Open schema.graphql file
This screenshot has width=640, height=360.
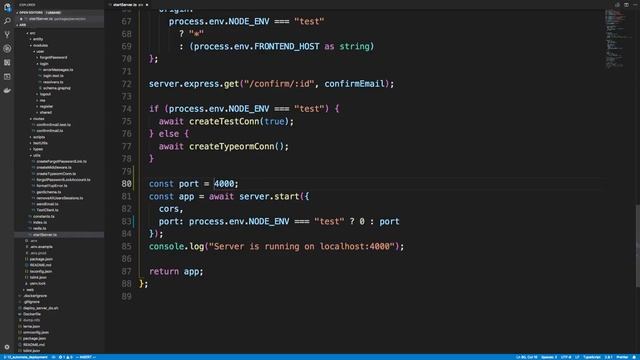(x=56, y=88)
